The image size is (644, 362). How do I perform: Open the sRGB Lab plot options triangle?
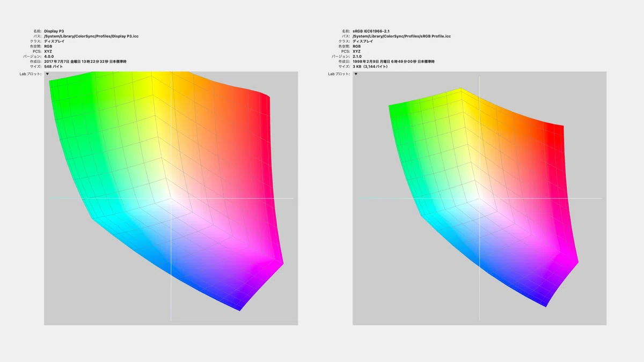point(356,74)
